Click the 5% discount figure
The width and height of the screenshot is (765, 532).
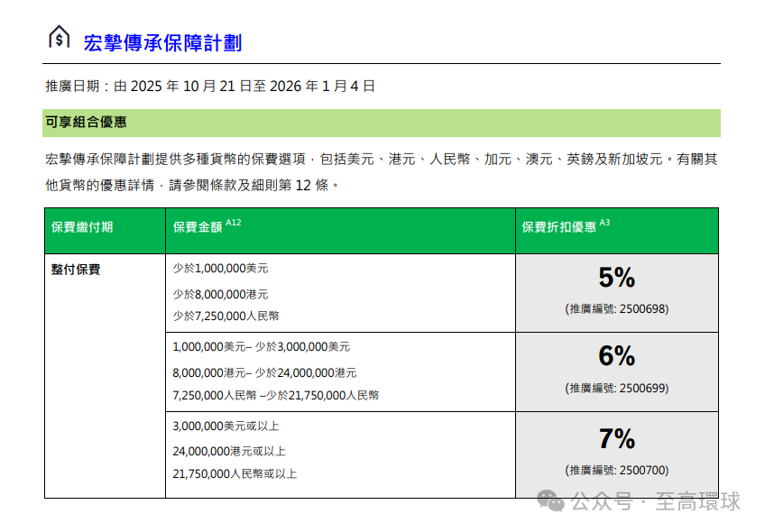pyautogui.click(x=617, y=277)
